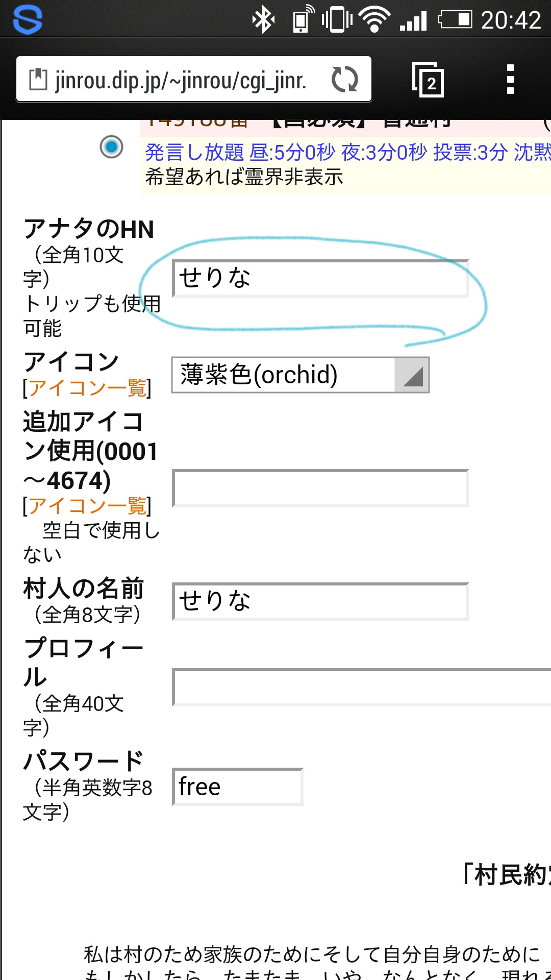
Task: Open the browser overflow menu
Action: (x=510, y=80)
